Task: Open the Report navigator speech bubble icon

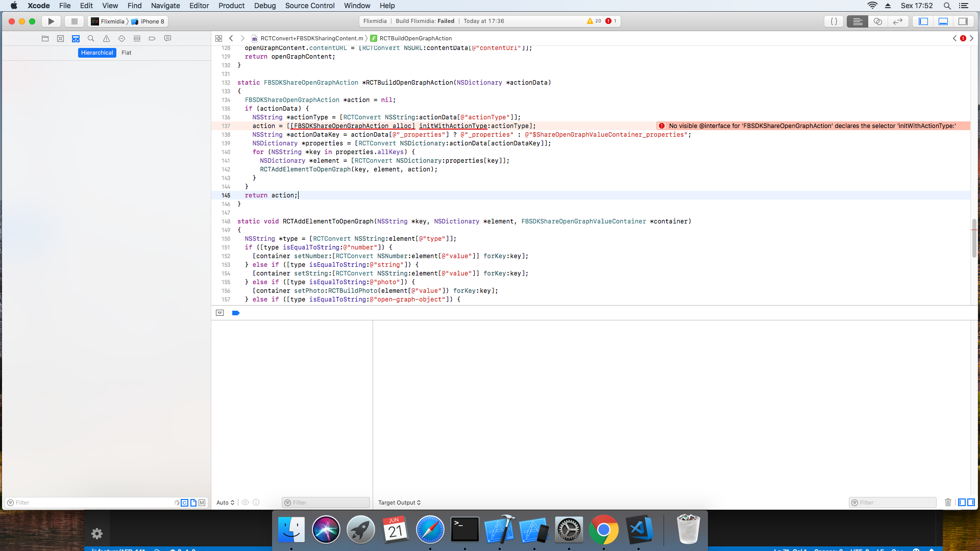Action: (x=167, y=38)
